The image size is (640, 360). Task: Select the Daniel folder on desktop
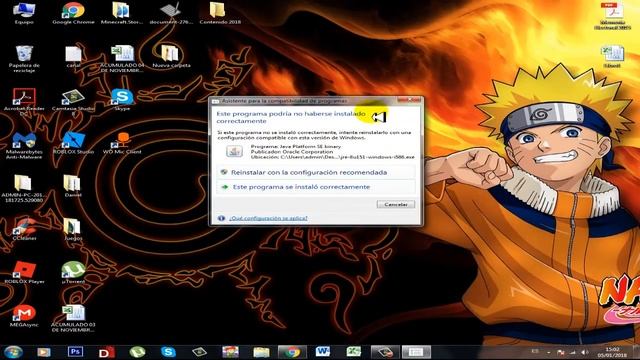click(73, 186)
